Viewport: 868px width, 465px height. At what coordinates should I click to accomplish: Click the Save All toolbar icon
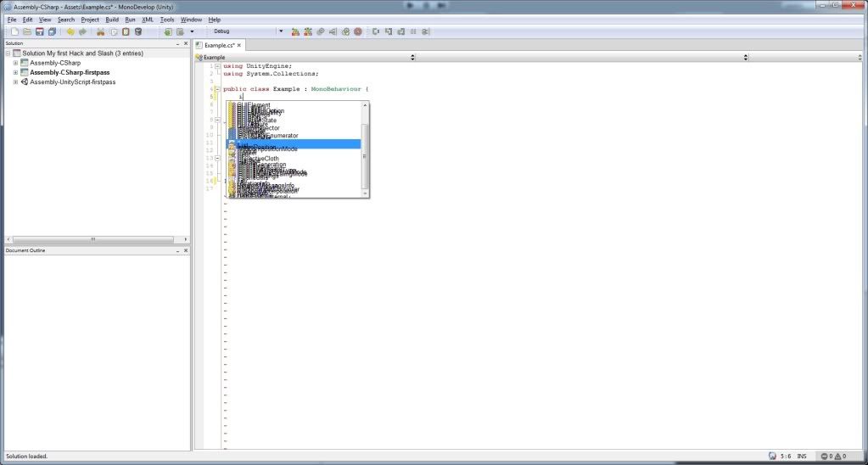pos(52,31)
